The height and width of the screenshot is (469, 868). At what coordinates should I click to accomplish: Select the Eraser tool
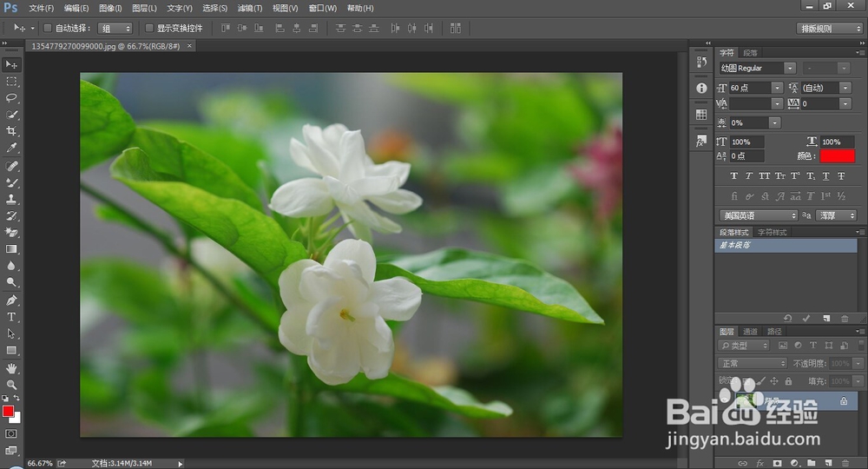coord(11,232)
